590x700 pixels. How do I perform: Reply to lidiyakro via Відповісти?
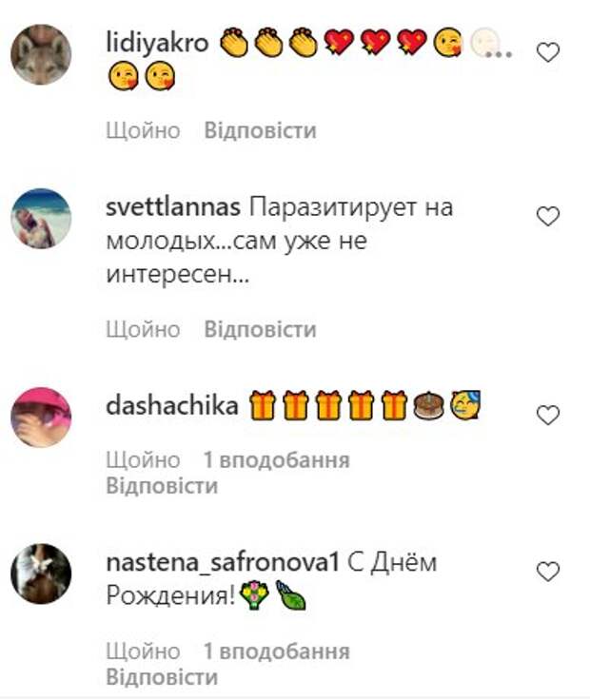[x=261, y=130]
